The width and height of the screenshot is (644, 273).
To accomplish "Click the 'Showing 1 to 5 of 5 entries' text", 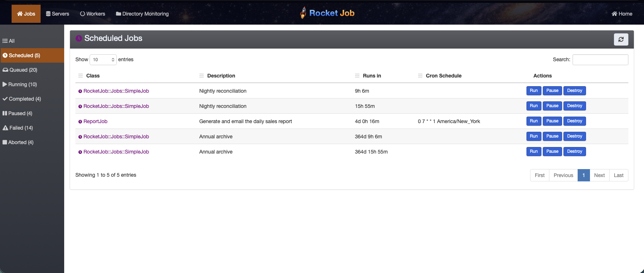I will pos(106,175).
